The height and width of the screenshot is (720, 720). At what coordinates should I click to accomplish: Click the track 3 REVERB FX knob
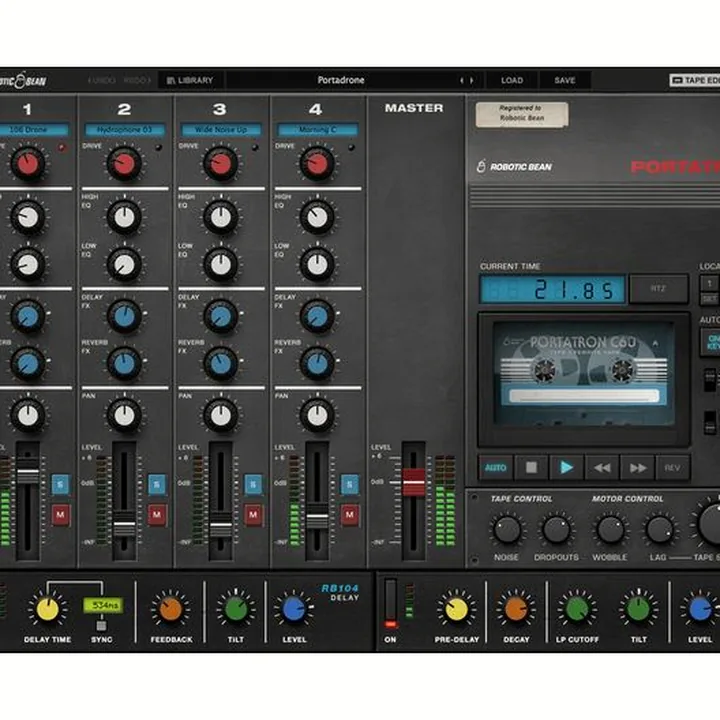[x=220, y=364]
